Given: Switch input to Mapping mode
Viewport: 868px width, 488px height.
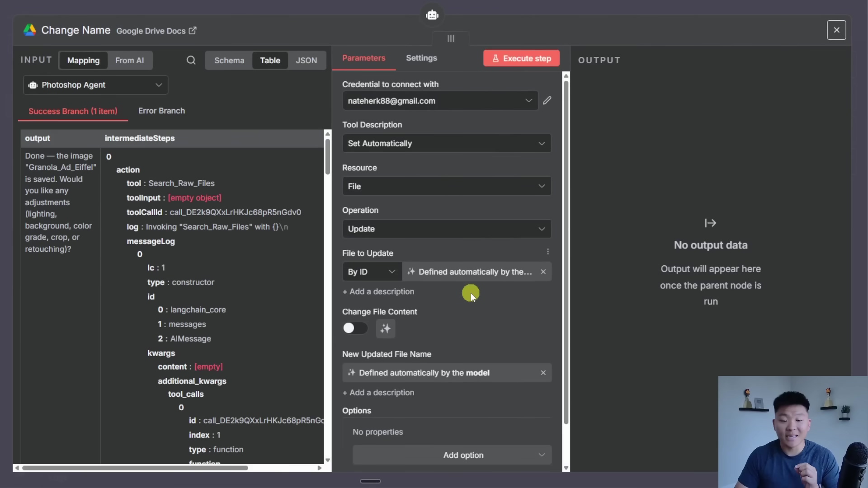Looking at the screenshot, I should click(83, 61).
